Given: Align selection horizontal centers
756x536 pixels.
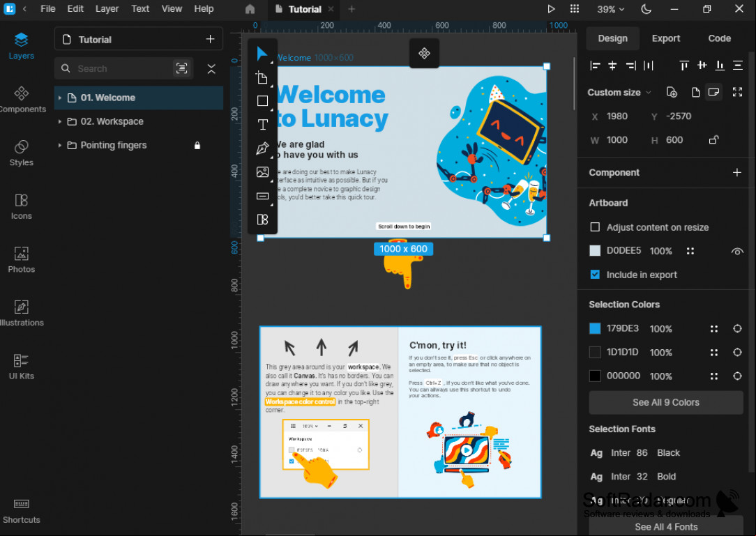Looking at the screenshot, I should coord(612,66).
